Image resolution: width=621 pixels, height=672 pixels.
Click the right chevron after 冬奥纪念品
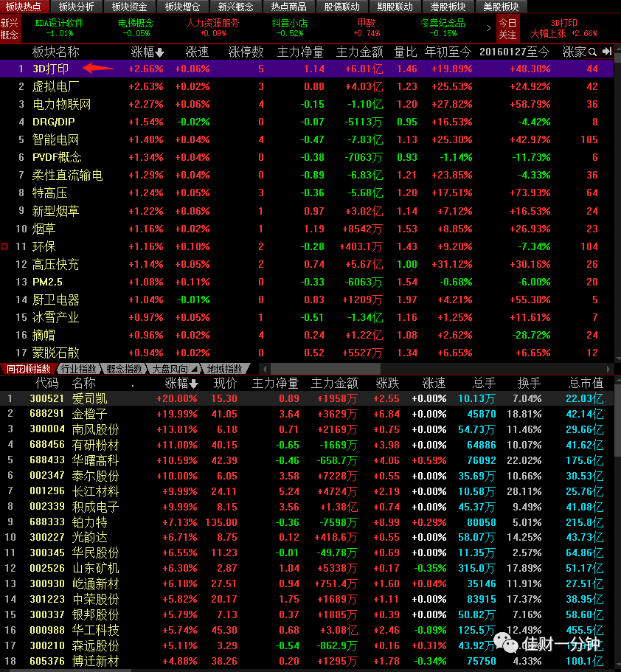489,28
